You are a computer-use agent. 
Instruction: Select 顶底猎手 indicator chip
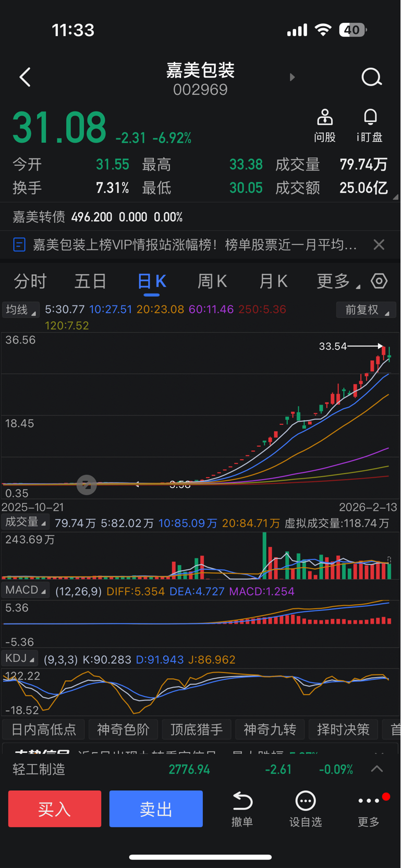[197, 729]
